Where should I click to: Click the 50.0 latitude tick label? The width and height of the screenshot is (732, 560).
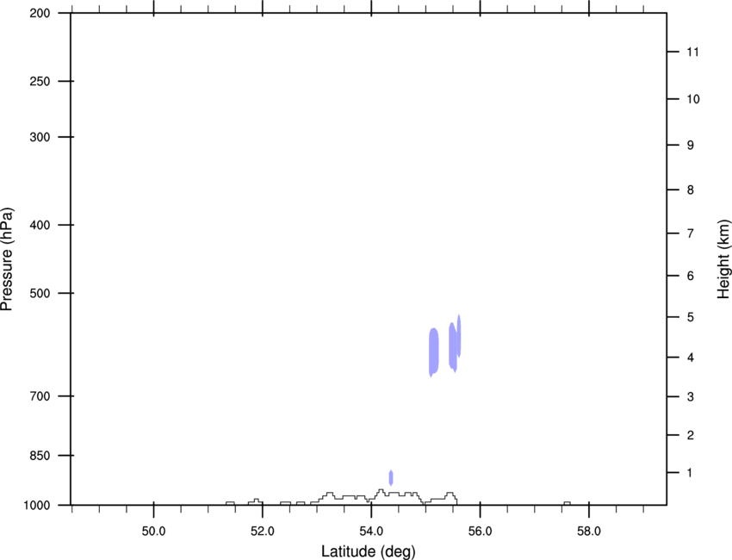point(153,531)
